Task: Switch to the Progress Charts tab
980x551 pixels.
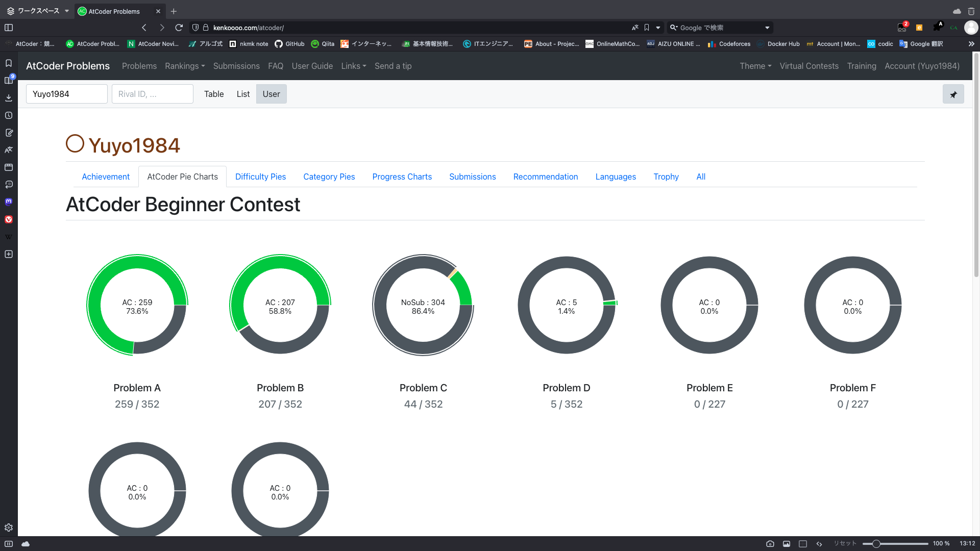Action: (402, 177)
